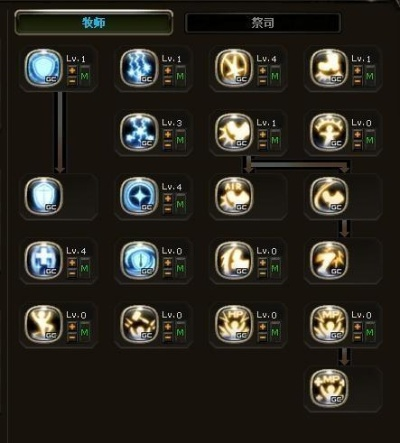Select the AIR kick skill icon
Image resolution: width=400 pixels, height=443 pixels.
pos(234,196)
